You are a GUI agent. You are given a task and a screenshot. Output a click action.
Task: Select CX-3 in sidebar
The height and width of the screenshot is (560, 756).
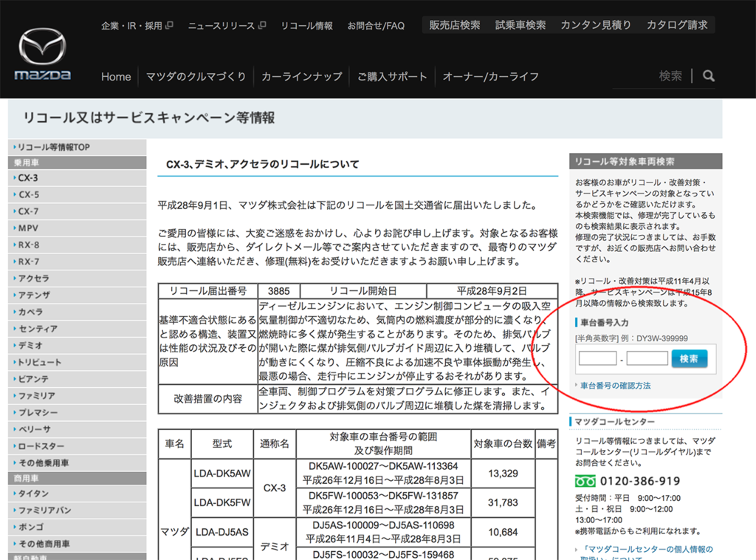tap(77, 178)
